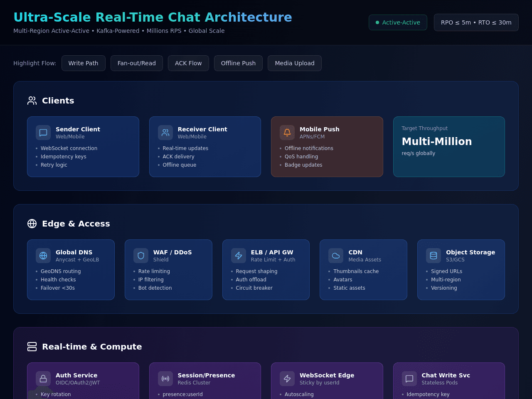Click the GeoDNS routing bullet

click(x=61, y=271)
